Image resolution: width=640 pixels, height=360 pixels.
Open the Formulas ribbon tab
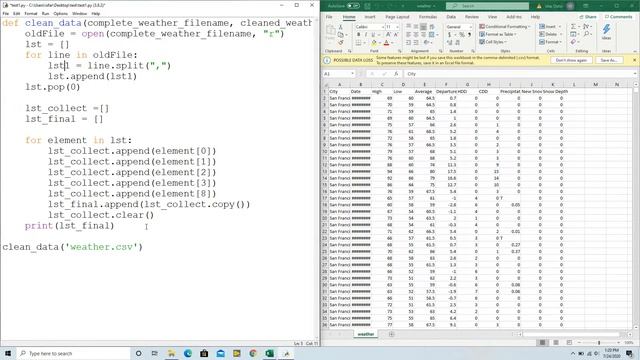point(428,17)
